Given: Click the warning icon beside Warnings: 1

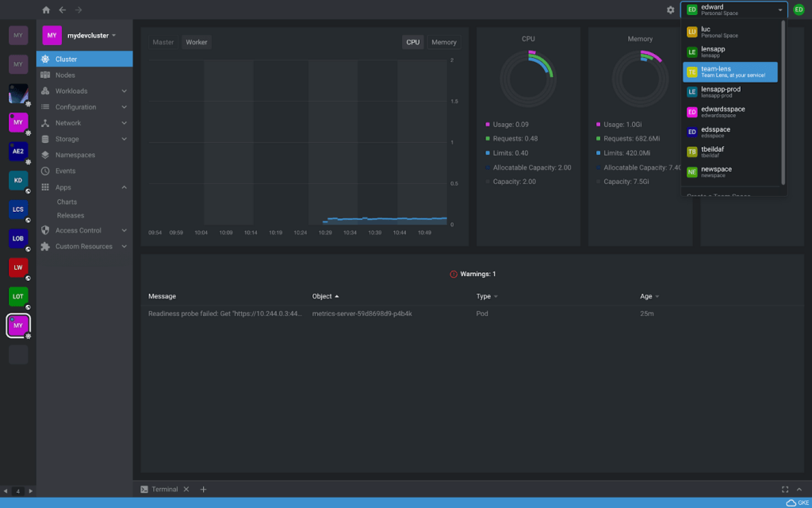Looking at the screenshot, I should (x=454, y=274).
